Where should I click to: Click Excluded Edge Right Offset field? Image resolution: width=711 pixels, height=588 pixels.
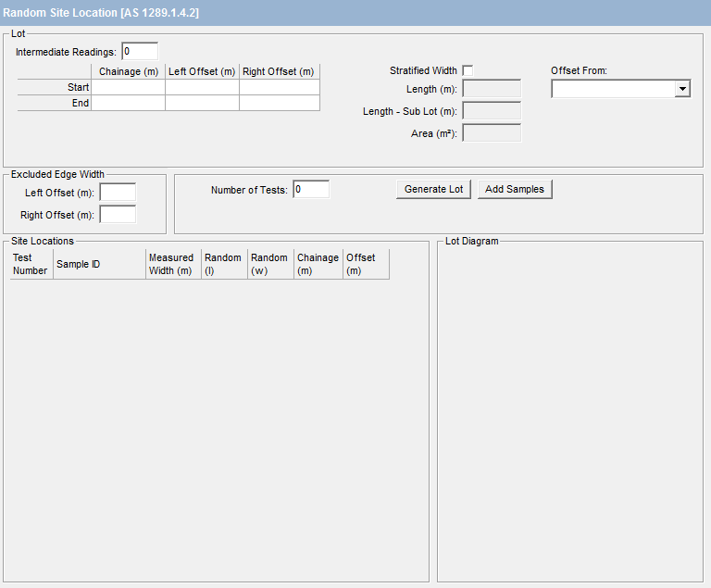(x=118, y=215)
